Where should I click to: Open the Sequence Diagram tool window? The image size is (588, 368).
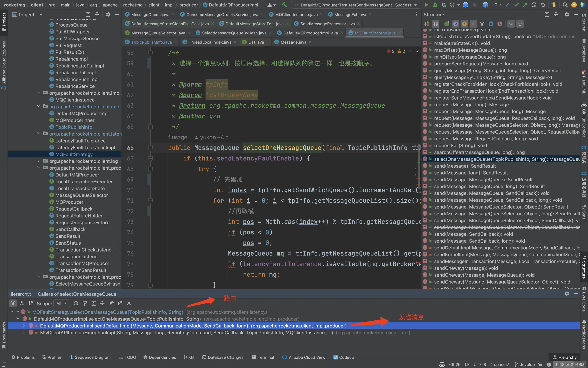tap(90, 357)
